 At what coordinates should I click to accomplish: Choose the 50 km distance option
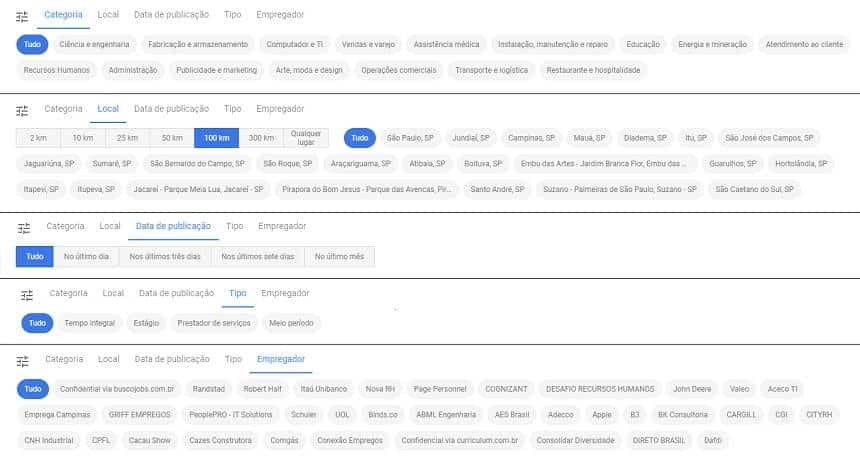(x=172, y=138)
